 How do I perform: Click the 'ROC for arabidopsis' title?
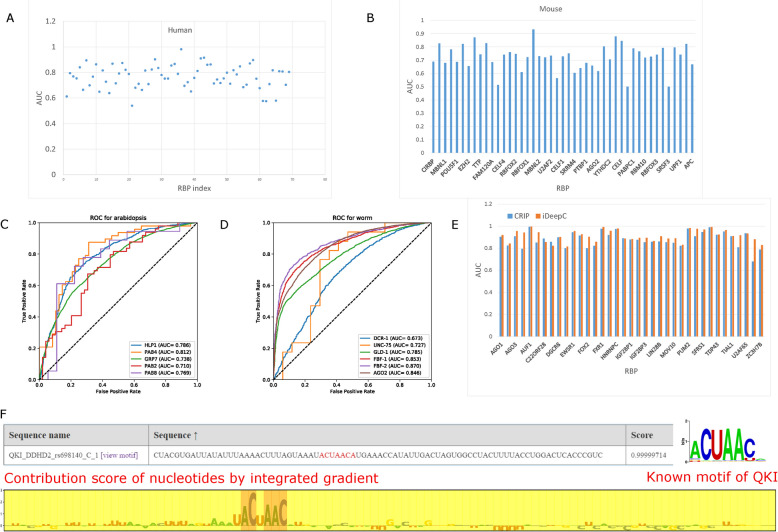click(118, 217)
